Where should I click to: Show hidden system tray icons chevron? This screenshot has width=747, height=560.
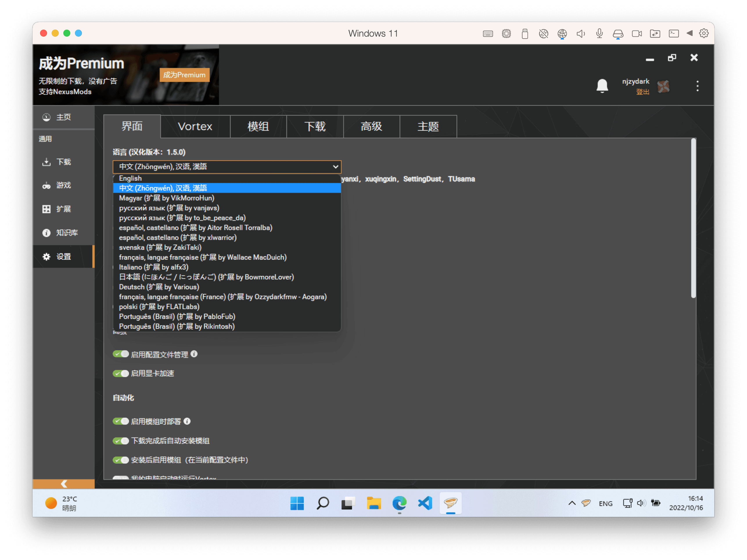pyautogui.click(x=572, y=503)
